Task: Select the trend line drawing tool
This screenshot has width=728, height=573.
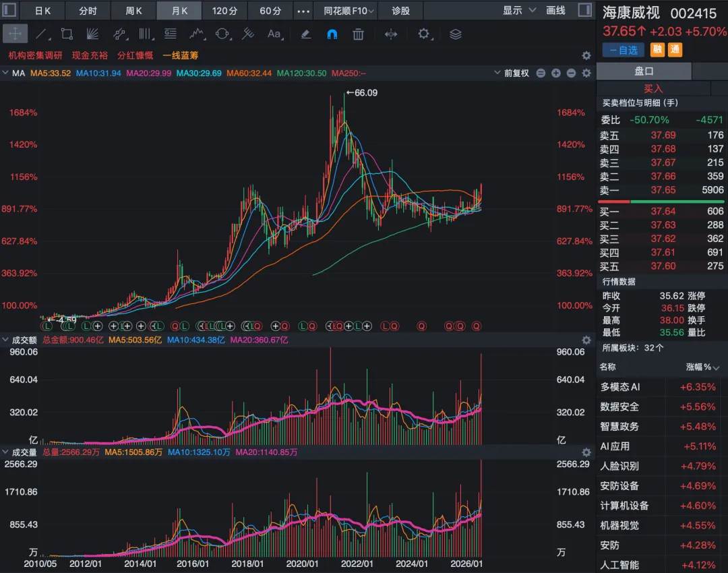Action: (42, 34)
